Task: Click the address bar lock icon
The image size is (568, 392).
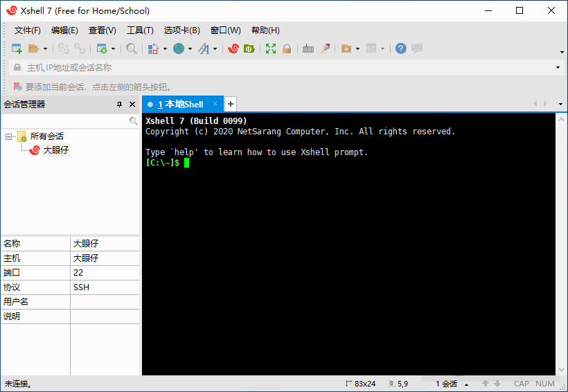Action: 17,67
